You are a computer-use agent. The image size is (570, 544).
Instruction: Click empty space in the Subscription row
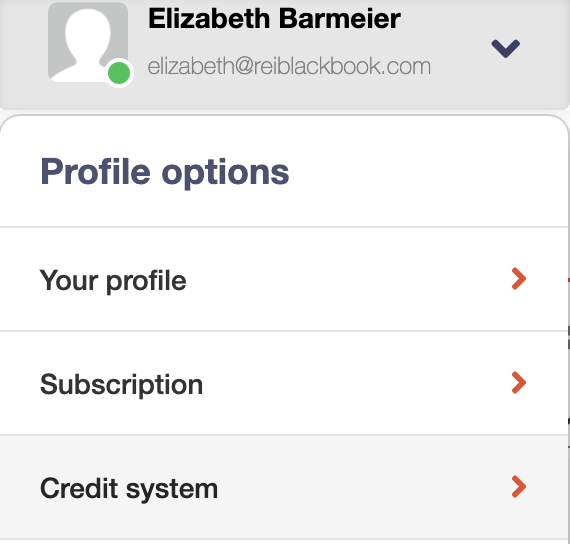pos(356,383)
